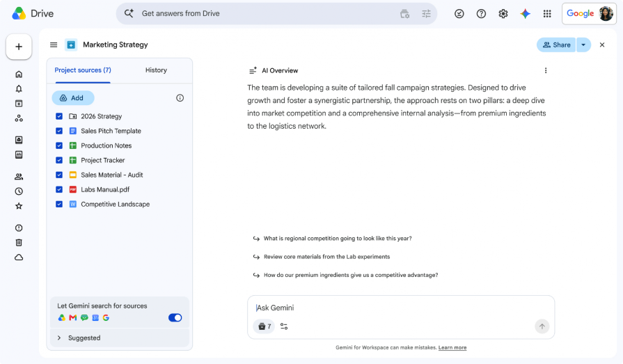Open Computers icon in sidebar
The width and height of the screenshot is (623, 364).
[x=19, y=155]
